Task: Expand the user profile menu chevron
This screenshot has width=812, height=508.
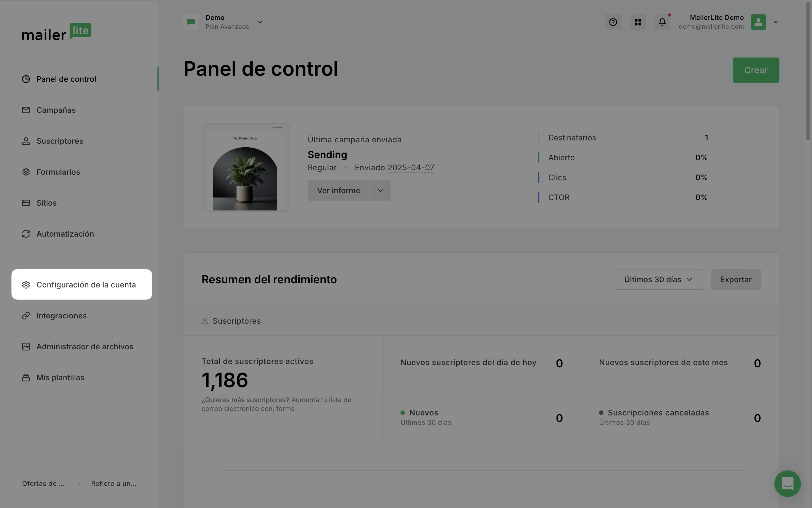Action: click(776, 22)
